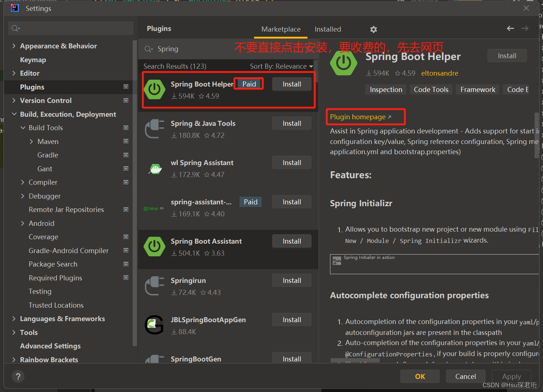Click project-level icon beside Gradle

point(126,155)
